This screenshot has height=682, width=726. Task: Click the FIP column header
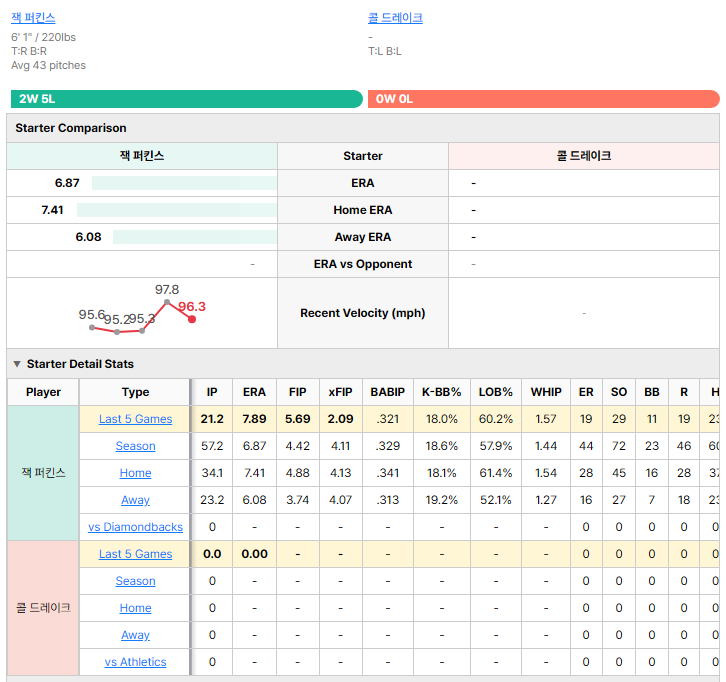point(298,392)
